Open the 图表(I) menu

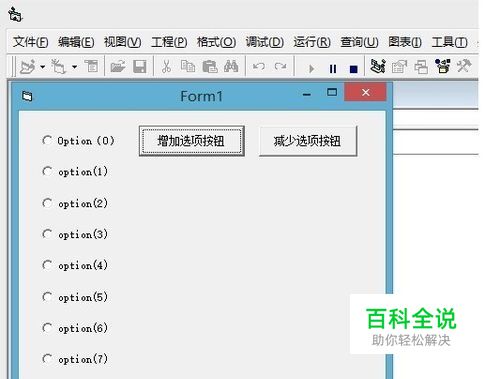pos(405,42)
